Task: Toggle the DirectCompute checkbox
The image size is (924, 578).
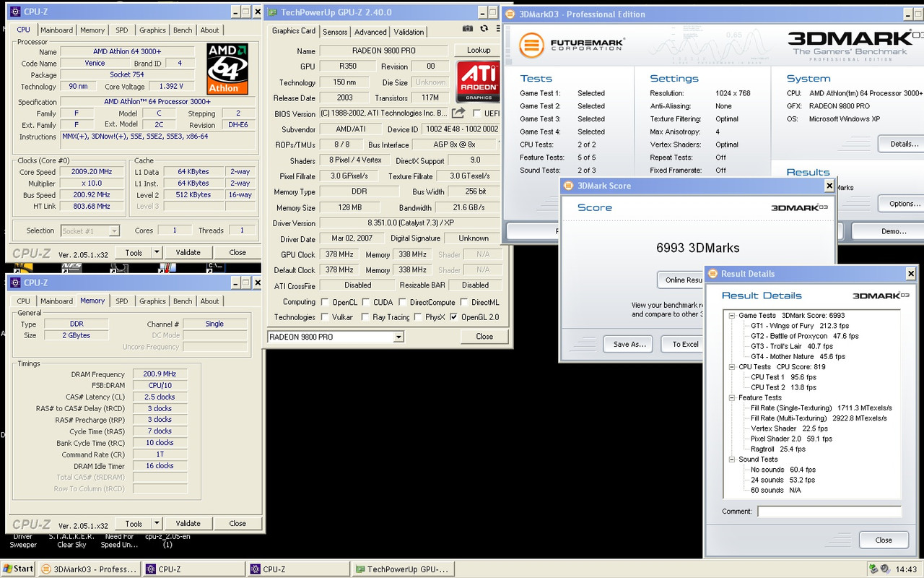Action: tap(403, 302)
